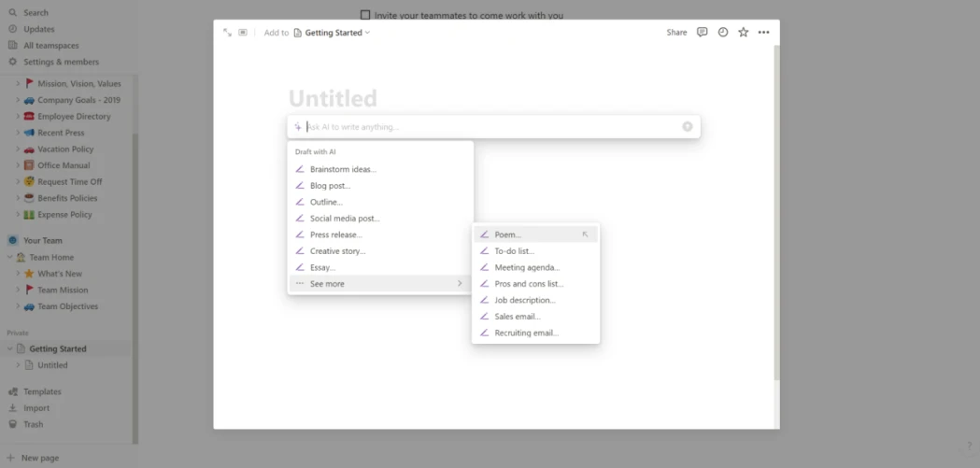Select Poem from the submenu
Viewport: 980px width, 468px height.
[x=535, y=235]
